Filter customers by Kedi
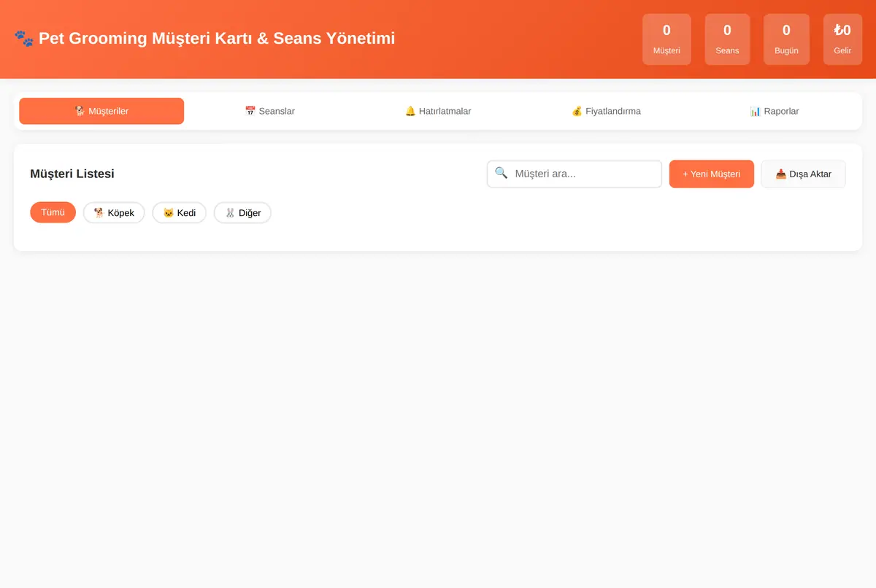The height and width of the screenshot is (588, 876). coord(179,212)
